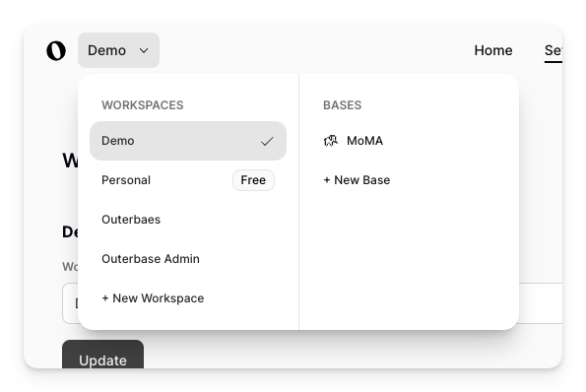Click the Free plan badge
The width and height of the screenshot is (586, 392).
tap(253, 180)
